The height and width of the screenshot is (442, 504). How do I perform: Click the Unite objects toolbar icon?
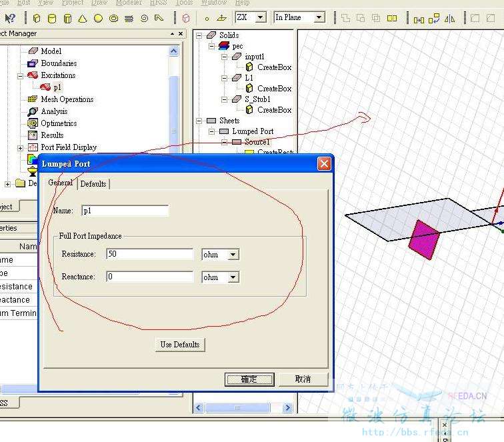click(345, 18)
